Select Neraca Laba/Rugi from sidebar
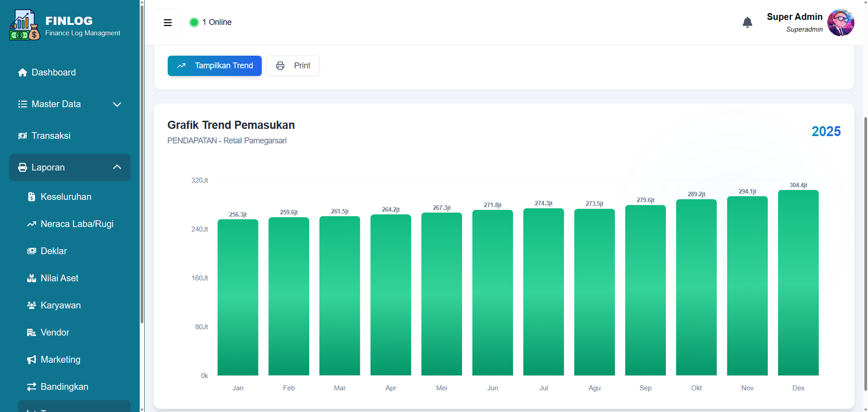Image resolution: width=868 pixels, height=412 pixels. (77, 224)
